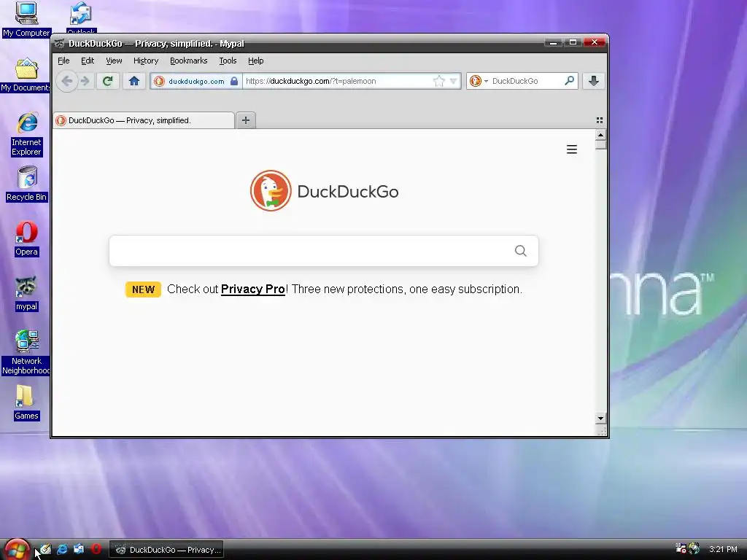Click the duckduckgo.com site identity label
The height and width of the screenshot is (560, 747).
[196, 82]
